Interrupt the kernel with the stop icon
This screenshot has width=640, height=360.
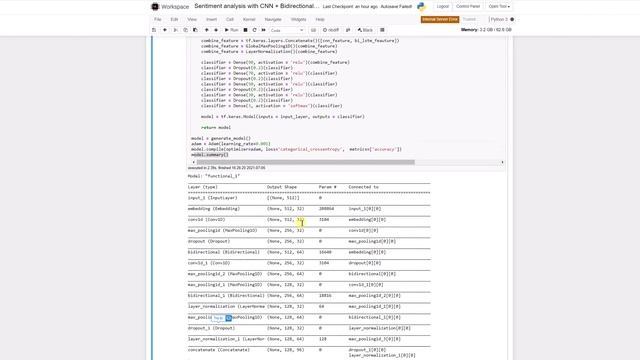click(245, 30)
